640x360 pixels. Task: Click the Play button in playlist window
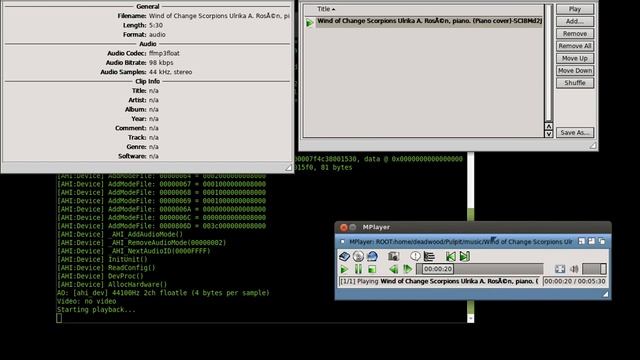coord(575,9)
